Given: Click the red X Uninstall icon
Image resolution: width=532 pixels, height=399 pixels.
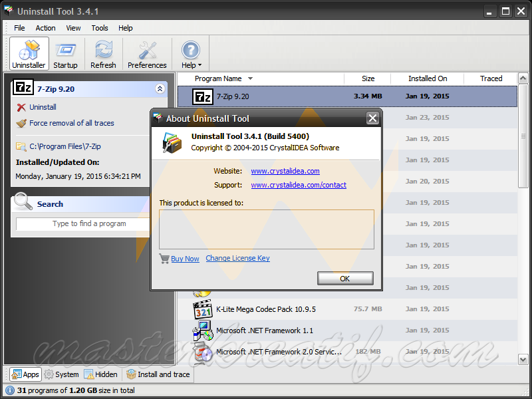Looking at the screenshot, I should pos(21,108).
